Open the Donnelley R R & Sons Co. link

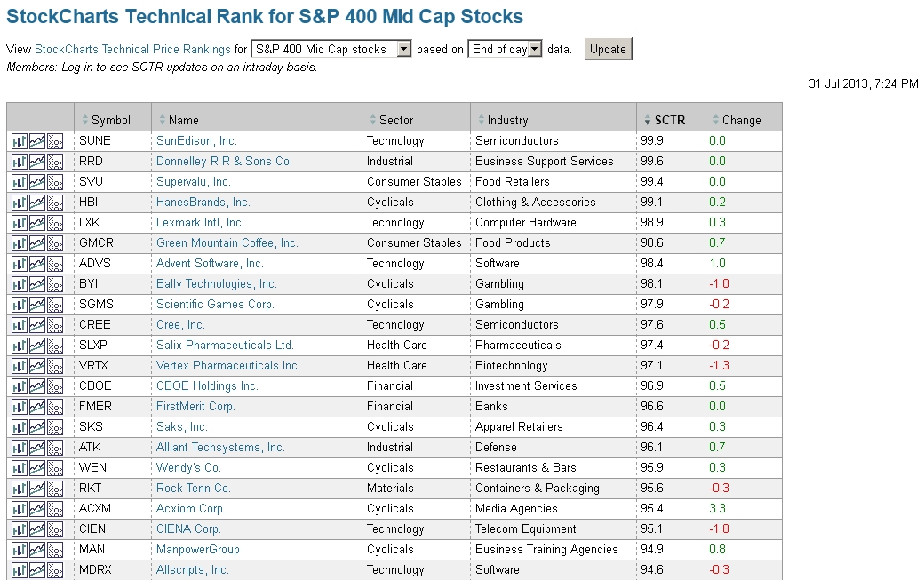pos(224,162)
